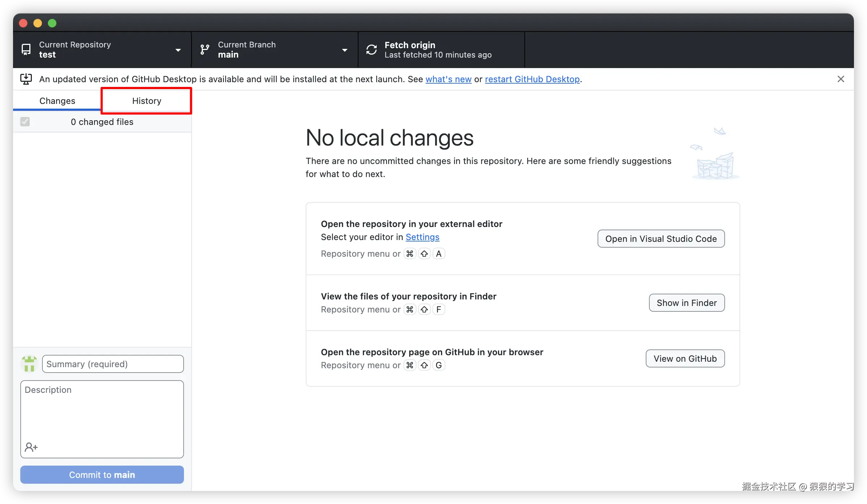This screenshot has height=504, width=867.
Task: Click the restart GitHub Desktop link
Action: pyautogui.click(x=532, y=79)
